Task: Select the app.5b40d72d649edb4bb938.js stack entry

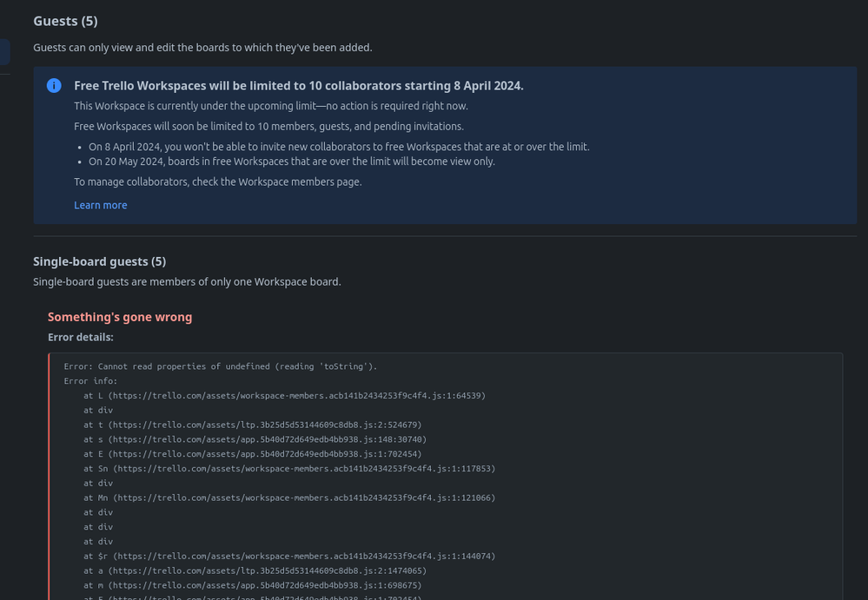Action: pos(252,438)
